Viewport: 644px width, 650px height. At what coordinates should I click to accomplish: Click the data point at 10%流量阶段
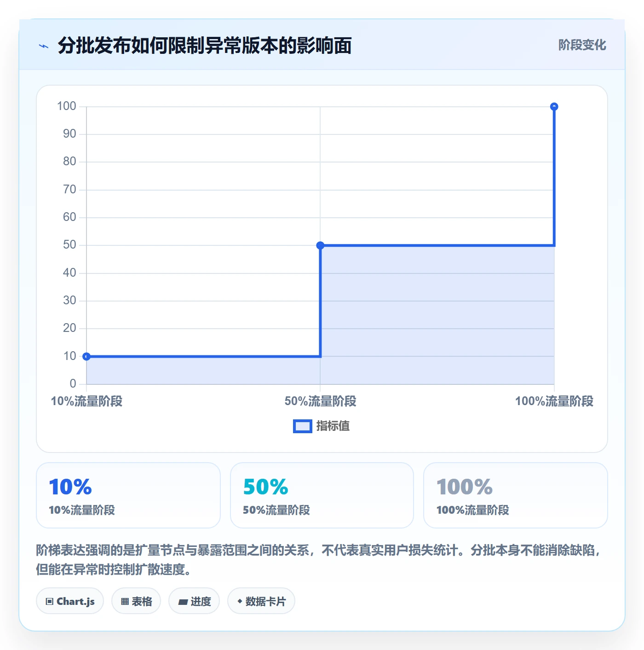coord(86,356)
